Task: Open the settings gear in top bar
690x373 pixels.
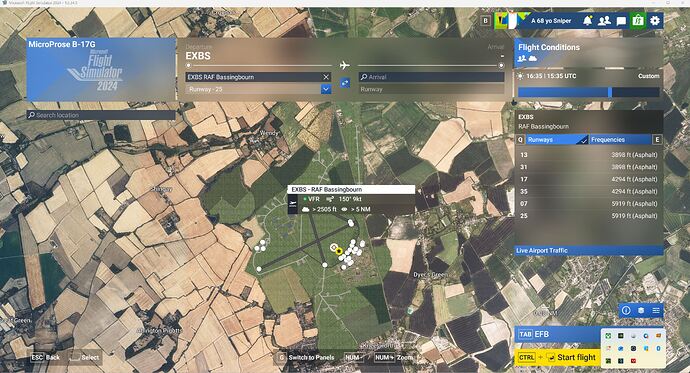Action: tap(655, 21)
